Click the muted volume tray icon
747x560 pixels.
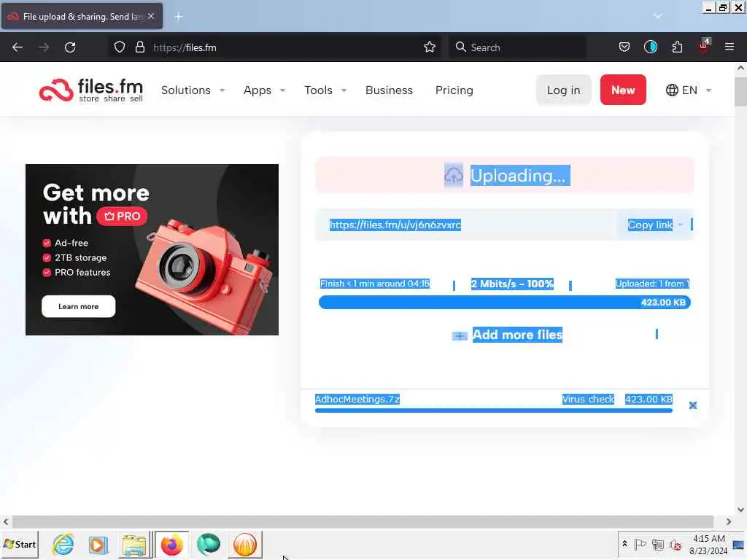click(x=675, y=544)
